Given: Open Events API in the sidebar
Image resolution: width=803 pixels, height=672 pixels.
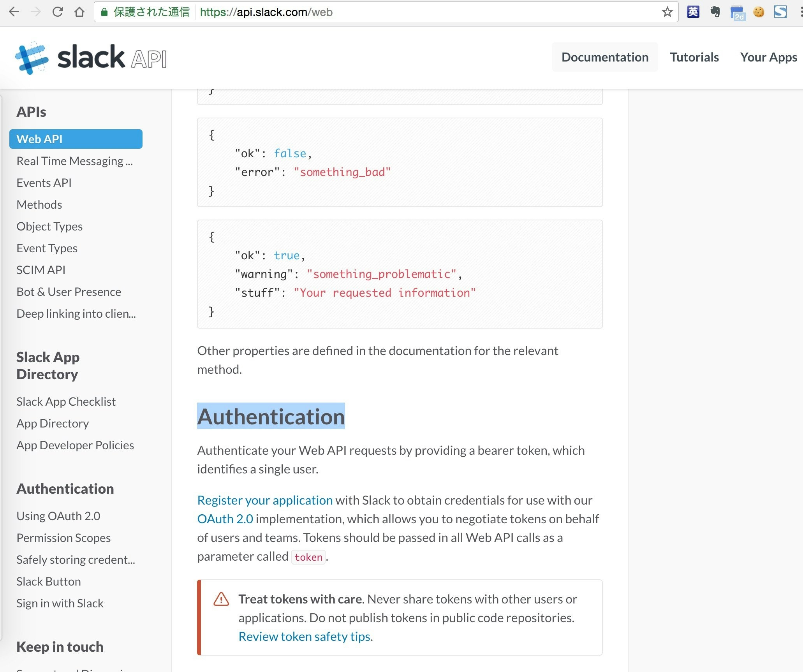Looking at the screenshot, I should (44, 183).
